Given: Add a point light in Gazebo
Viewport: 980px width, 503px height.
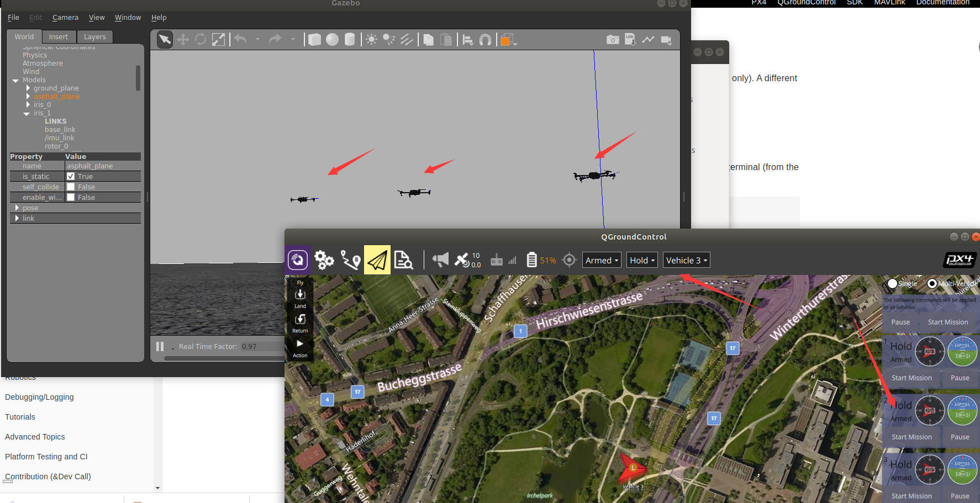Looking at the screenshot, I should (x=371, y=40).
